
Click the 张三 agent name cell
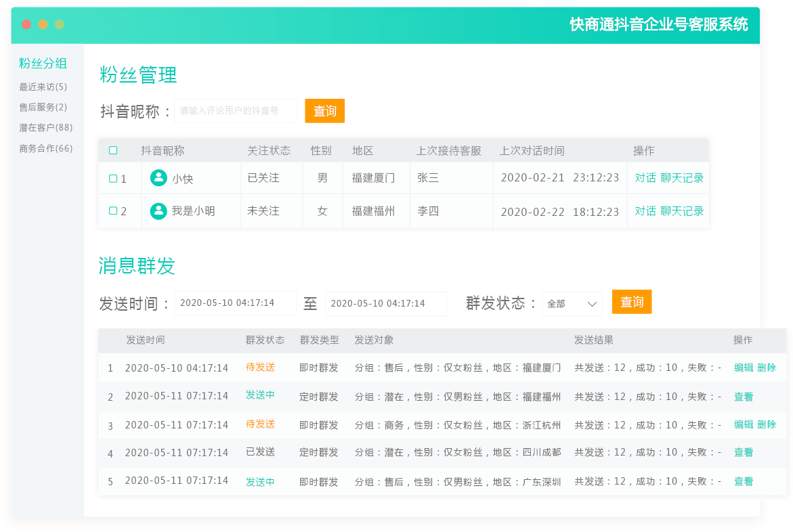point(428,178)
